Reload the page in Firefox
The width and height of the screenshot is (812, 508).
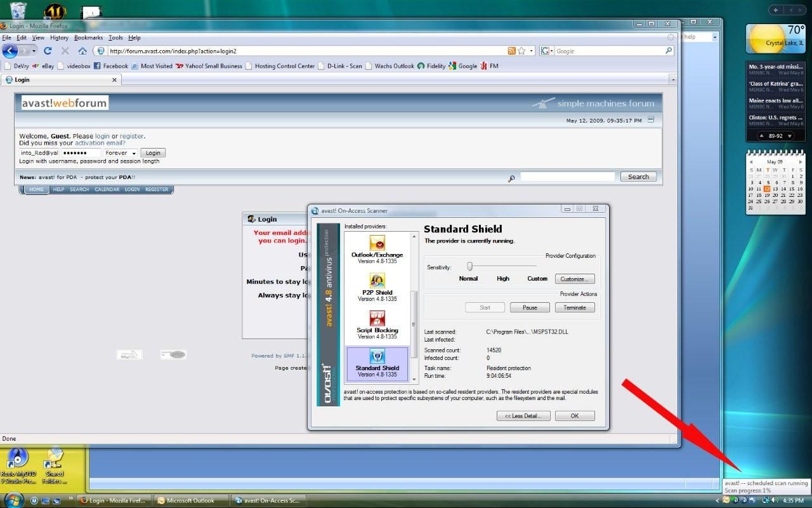click(x=48, y=51)
